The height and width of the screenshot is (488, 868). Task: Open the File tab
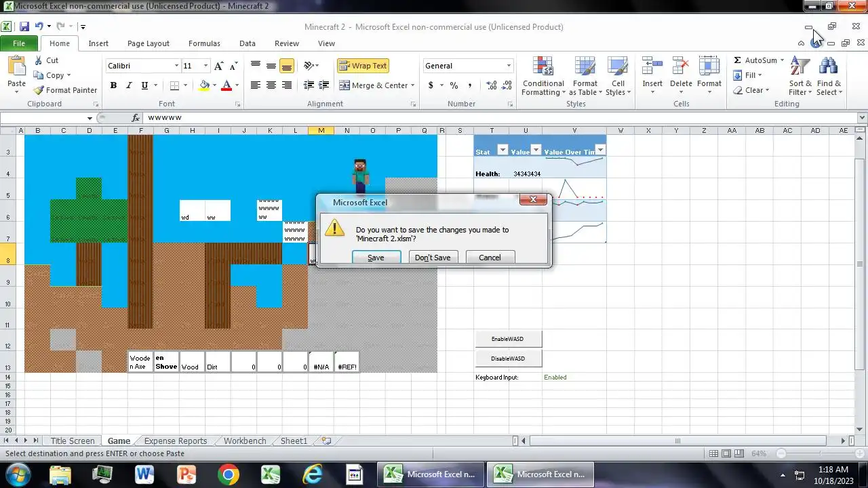coord(19,43)
